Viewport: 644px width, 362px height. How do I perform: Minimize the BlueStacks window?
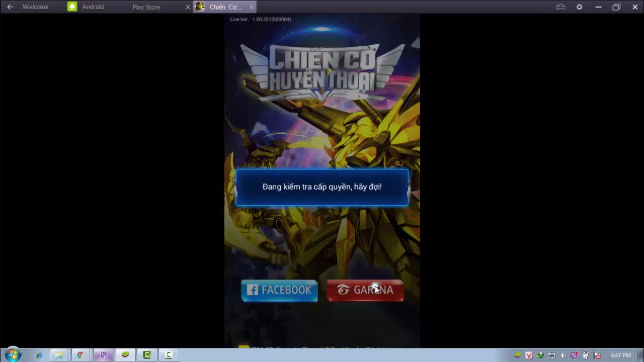pos(598,7)
